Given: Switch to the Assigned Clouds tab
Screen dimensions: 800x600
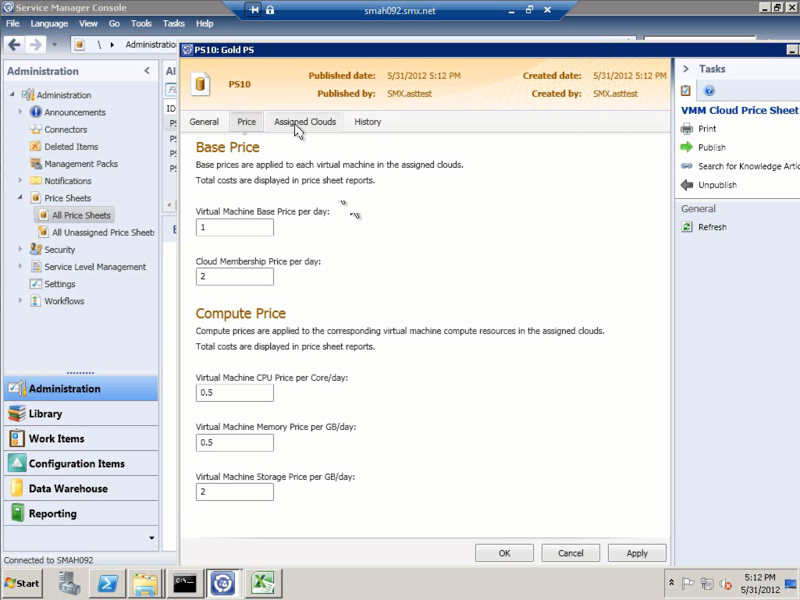Looking at the screenshot, I should (x=305, y=122).
